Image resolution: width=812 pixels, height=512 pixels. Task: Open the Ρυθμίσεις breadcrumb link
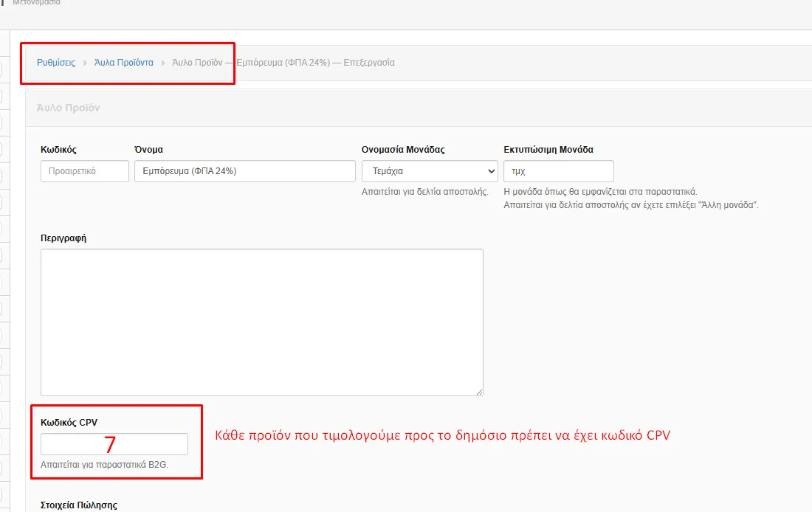click(x=56, y=63)
